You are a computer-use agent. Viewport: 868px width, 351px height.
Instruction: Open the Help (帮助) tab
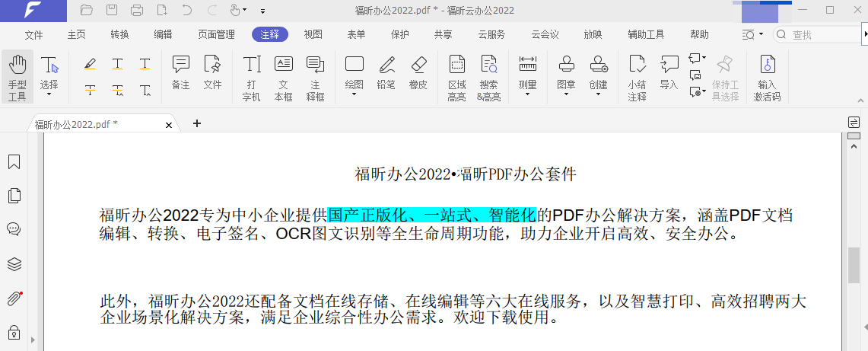699,34
